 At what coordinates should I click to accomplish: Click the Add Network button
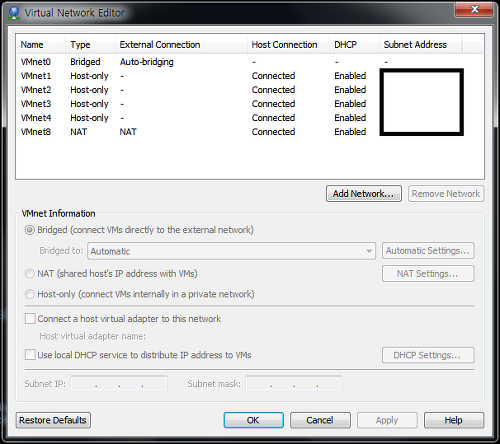coord(364,194)
